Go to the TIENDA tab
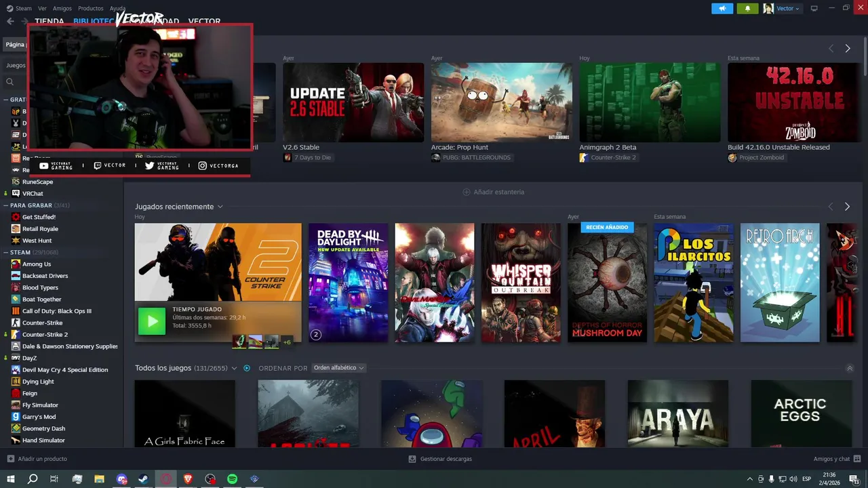Screen dimensions: 868x488 [x=49, y=21]
